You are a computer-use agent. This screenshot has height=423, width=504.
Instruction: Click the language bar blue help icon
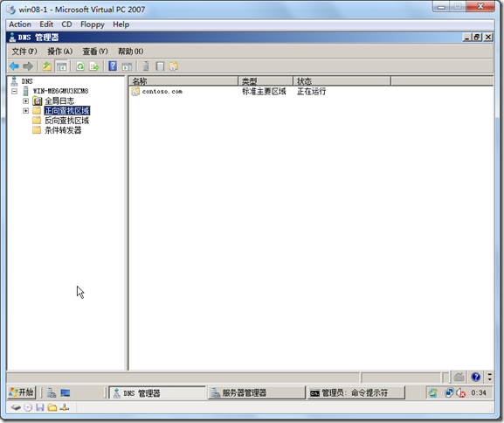click(476, 377)
